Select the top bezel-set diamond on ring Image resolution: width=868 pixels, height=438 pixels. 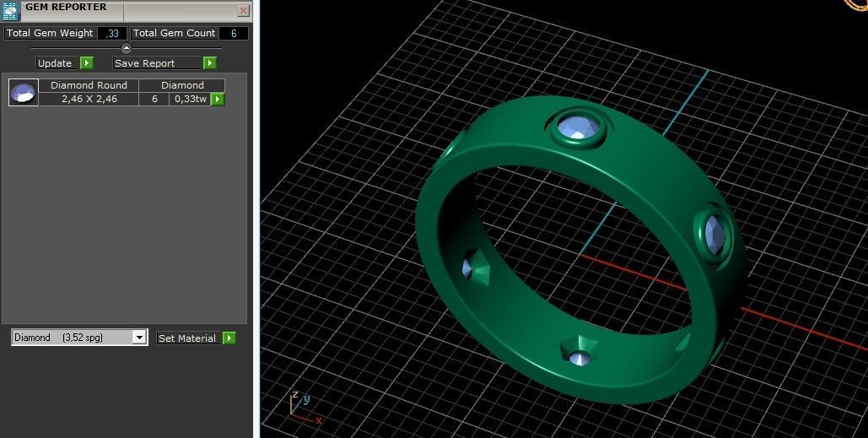(577, 127)
